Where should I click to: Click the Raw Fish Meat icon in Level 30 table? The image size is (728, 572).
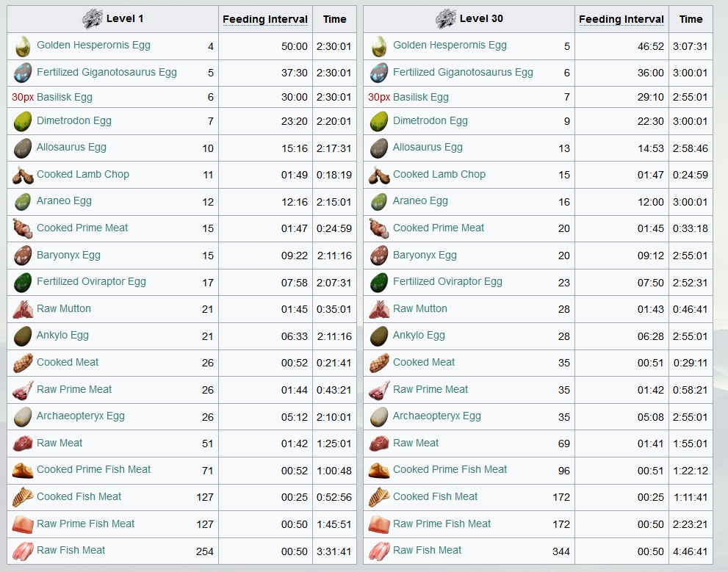click(379, 551)
